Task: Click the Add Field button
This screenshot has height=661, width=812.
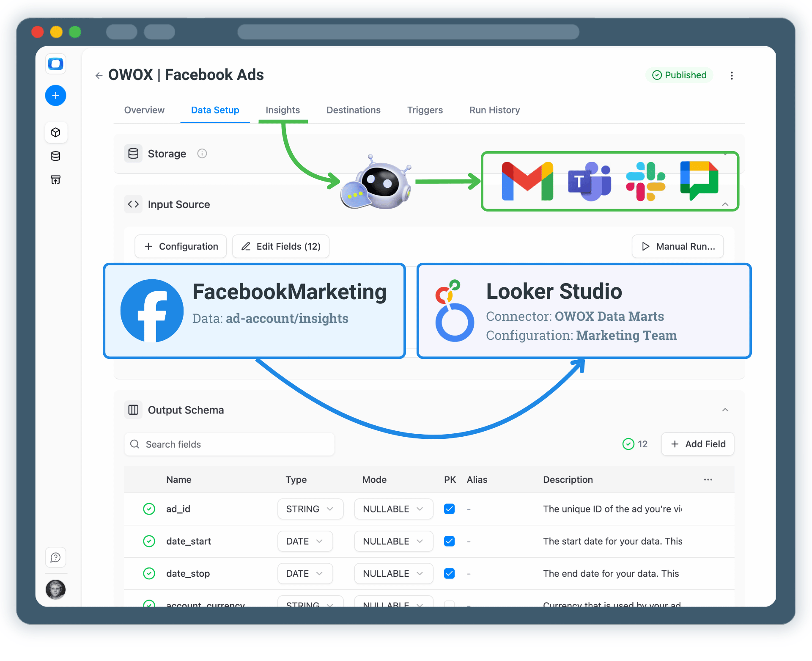Action: click(697, 444)
